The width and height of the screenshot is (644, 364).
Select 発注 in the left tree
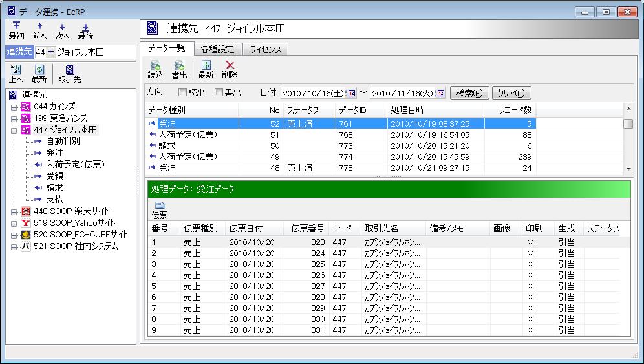pos(54,153)
